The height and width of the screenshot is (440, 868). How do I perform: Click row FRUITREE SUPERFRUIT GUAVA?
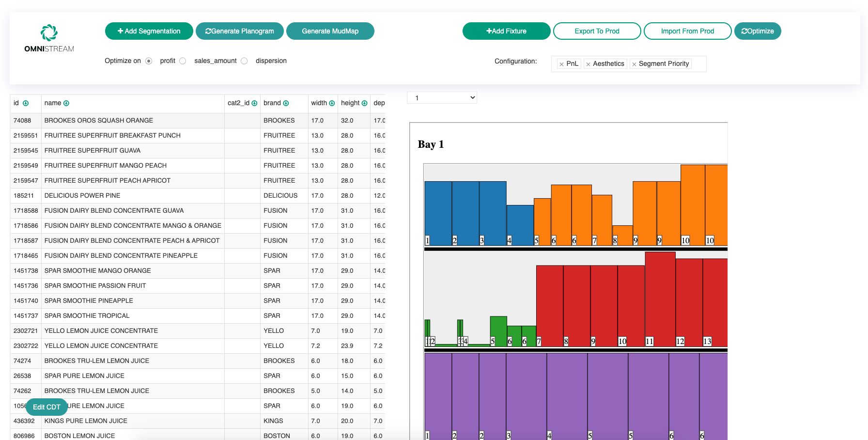198,151
